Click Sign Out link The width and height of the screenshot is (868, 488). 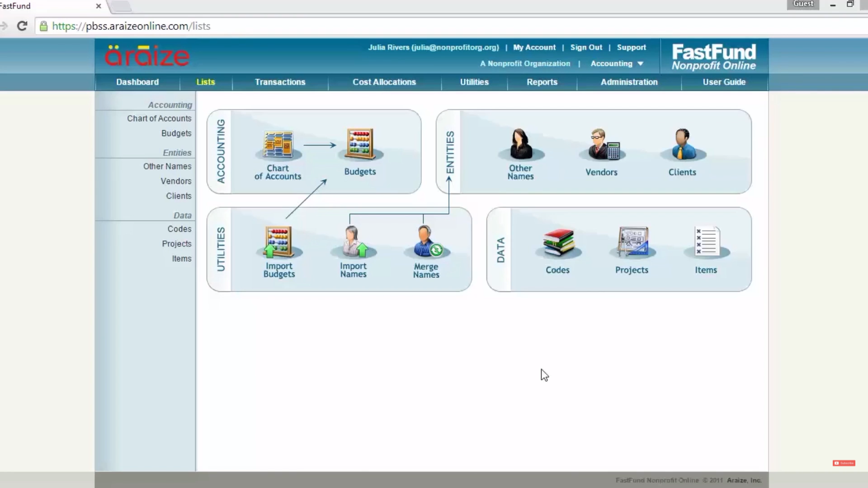coord(586,47)
